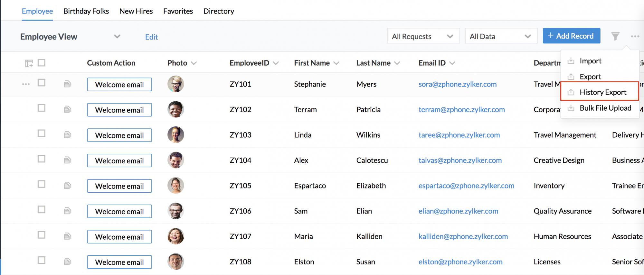Check the box for ZY106 row
The height and width of the screenshot is (275, 644).
(x=42, y=209)
